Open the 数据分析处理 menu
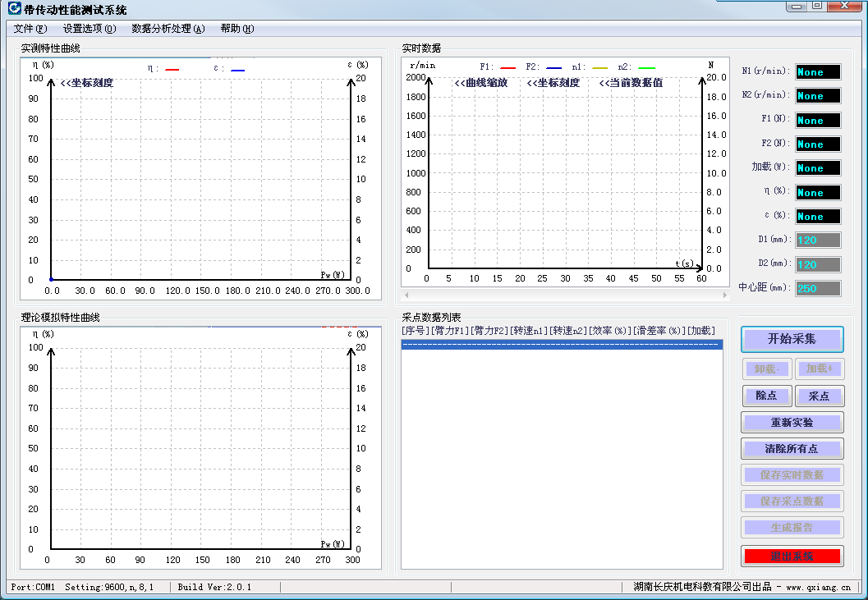 tap(168, 29)
